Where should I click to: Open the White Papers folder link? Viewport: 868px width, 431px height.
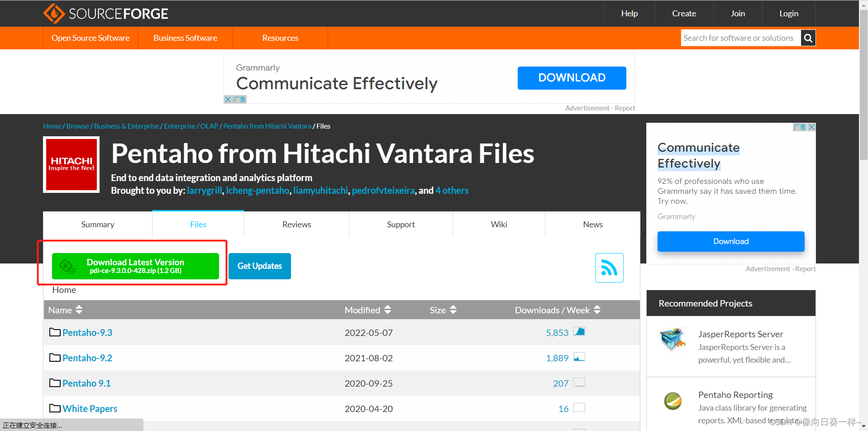[90, 409]
